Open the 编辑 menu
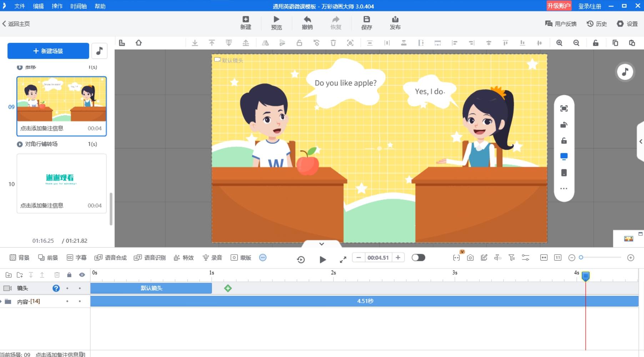Image resolution: width=644 pixels, height=357 pixels. coord(38,6)
